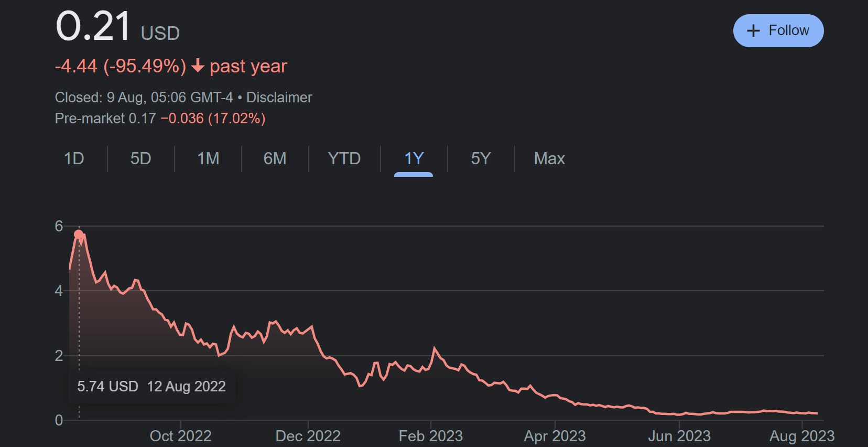The width and height of the screenshot is (868, 447).
Task: Show the 1M chart range
Action: [x=208, y=158]
